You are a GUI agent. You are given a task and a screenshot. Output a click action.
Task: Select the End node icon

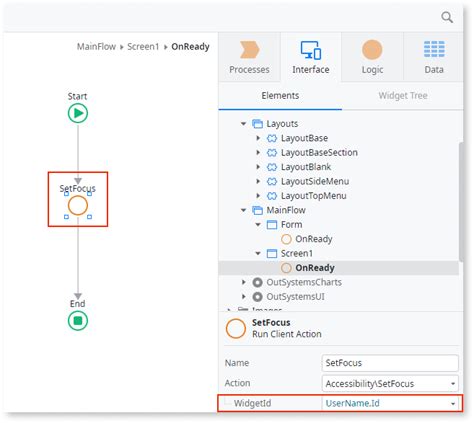(78, 321)
